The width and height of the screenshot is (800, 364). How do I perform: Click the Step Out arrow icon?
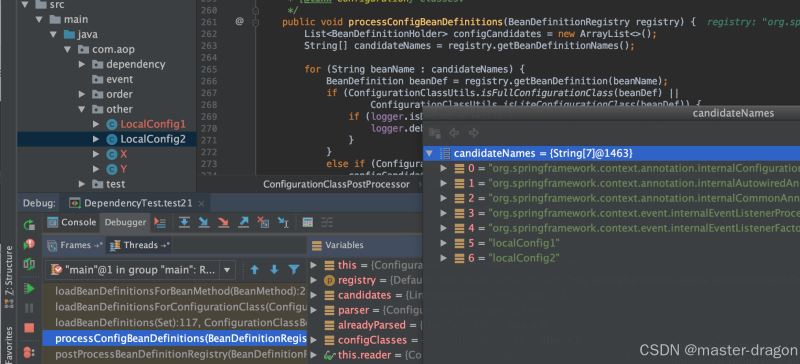(x=243, y=222)
